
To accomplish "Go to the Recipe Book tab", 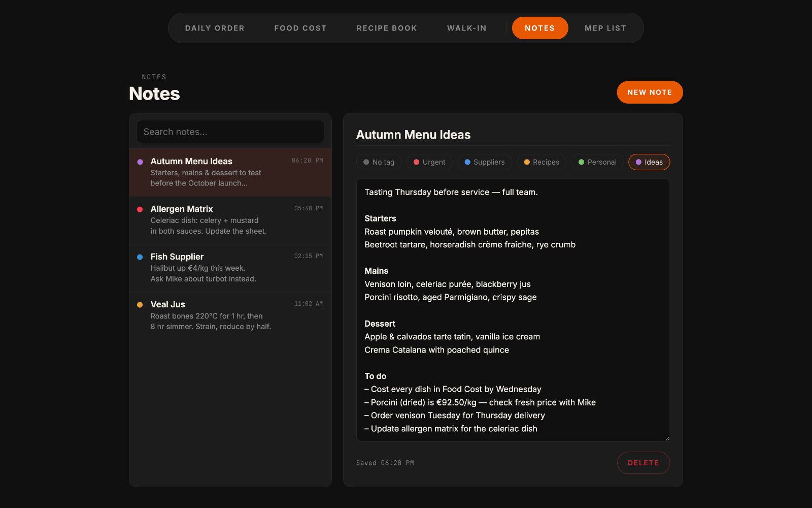I will click(387, 28).
